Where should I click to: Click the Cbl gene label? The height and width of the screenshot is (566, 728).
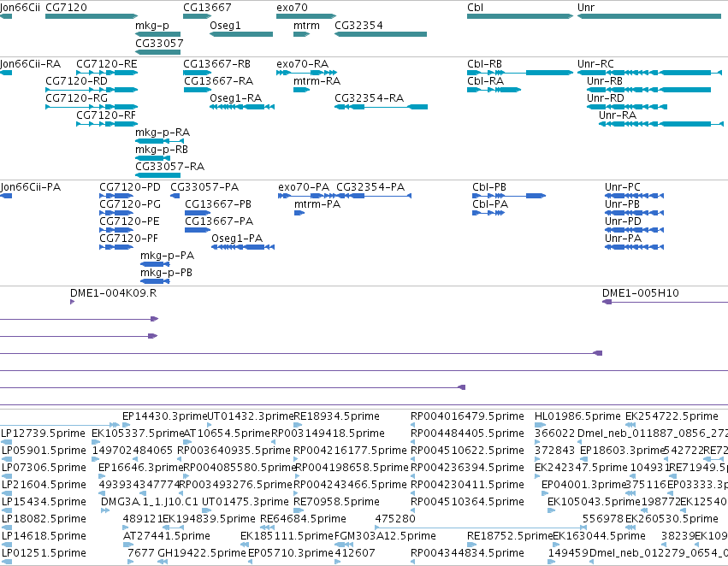[475, 8]
